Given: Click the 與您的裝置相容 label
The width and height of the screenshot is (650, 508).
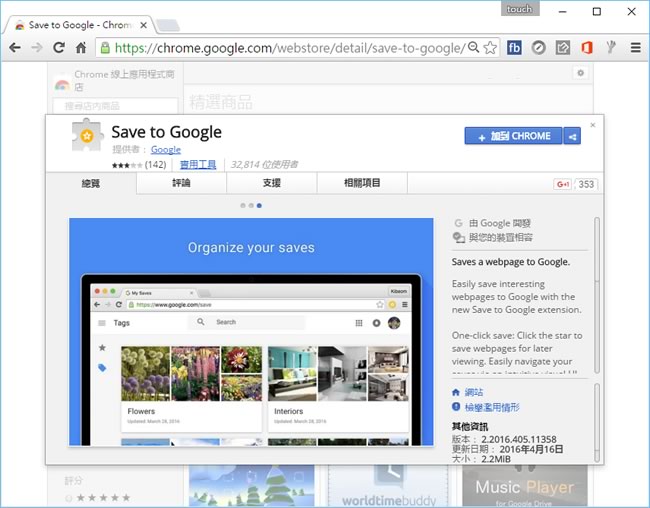Looking at the screenshot, I should pos(501,238).
